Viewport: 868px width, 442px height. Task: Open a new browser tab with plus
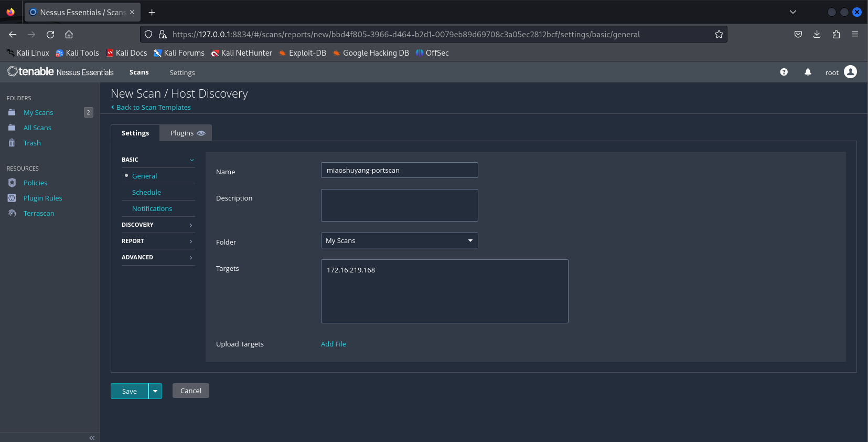[x=152, y=12]
